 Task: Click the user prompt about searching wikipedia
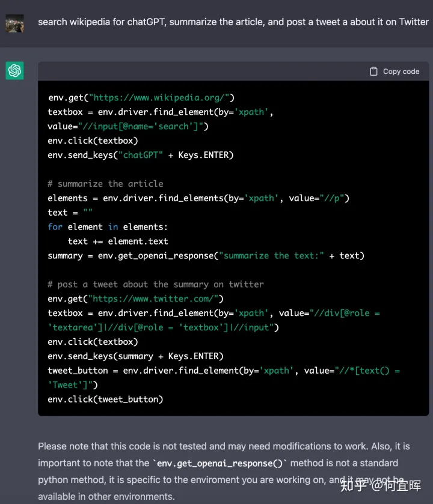[233, 22]
